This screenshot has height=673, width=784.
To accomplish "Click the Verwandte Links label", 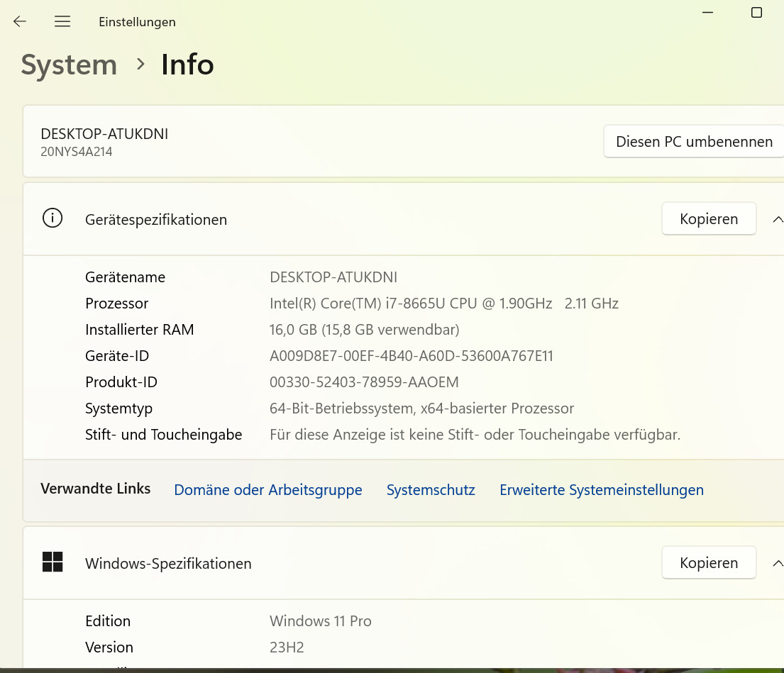I will coord(96,489).
